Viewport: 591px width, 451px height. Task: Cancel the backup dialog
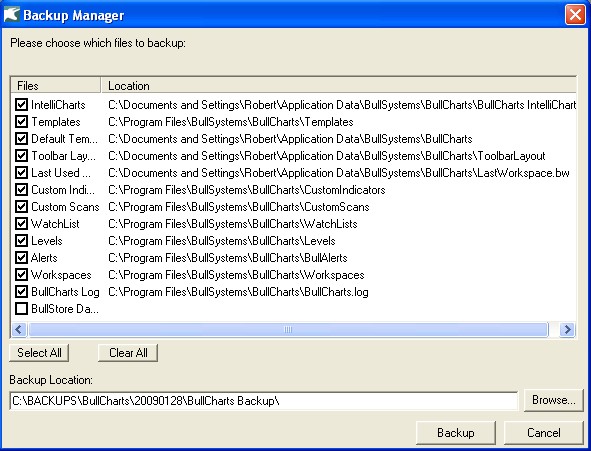tap(544, 433)
